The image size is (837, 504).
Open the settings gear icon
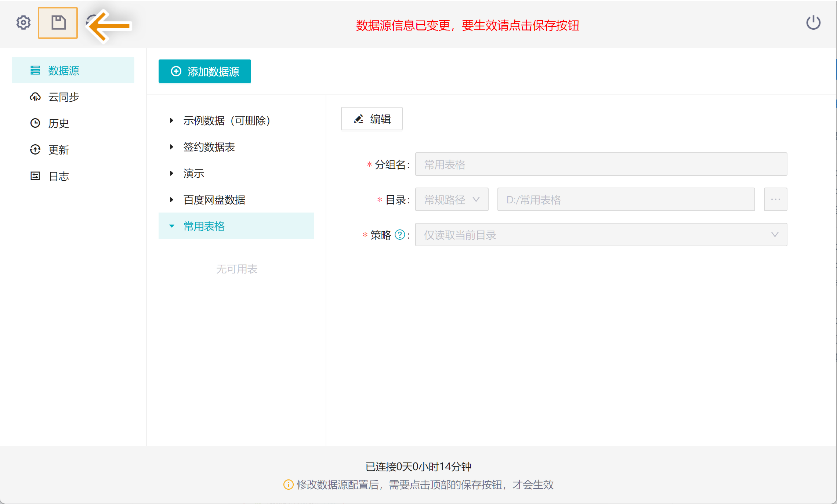pos(23,23)
